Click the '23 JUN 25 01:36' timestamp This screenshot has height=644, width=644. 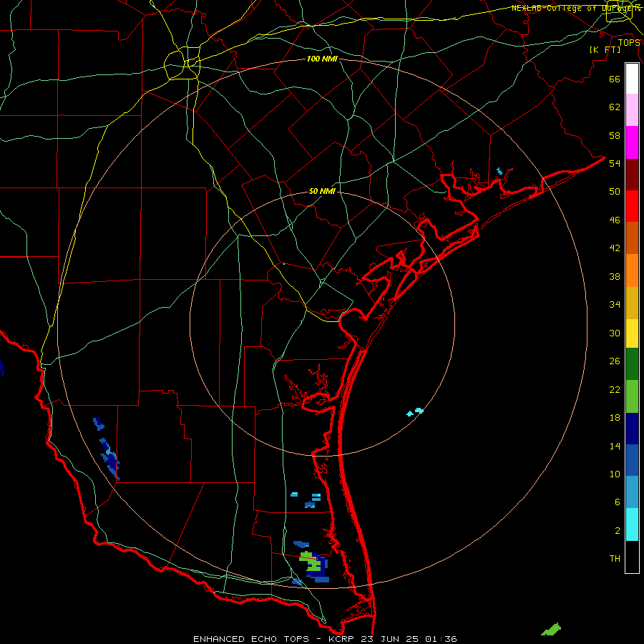point(411,639)
